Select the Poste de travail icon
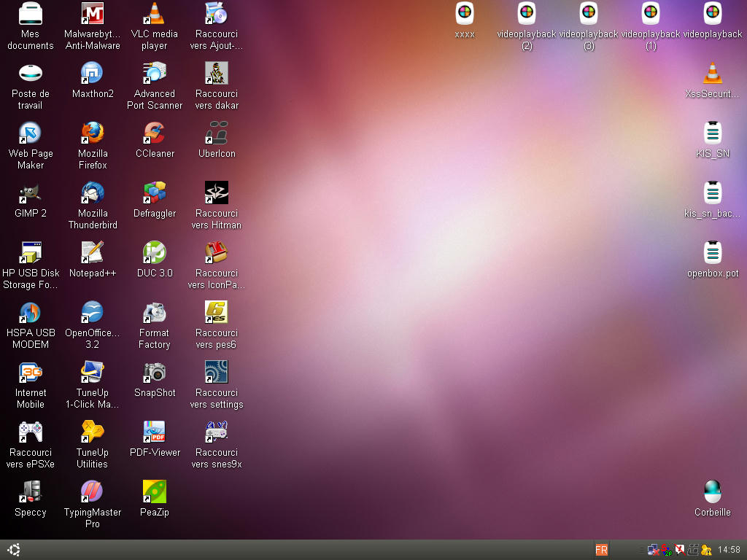 (31, 74)
